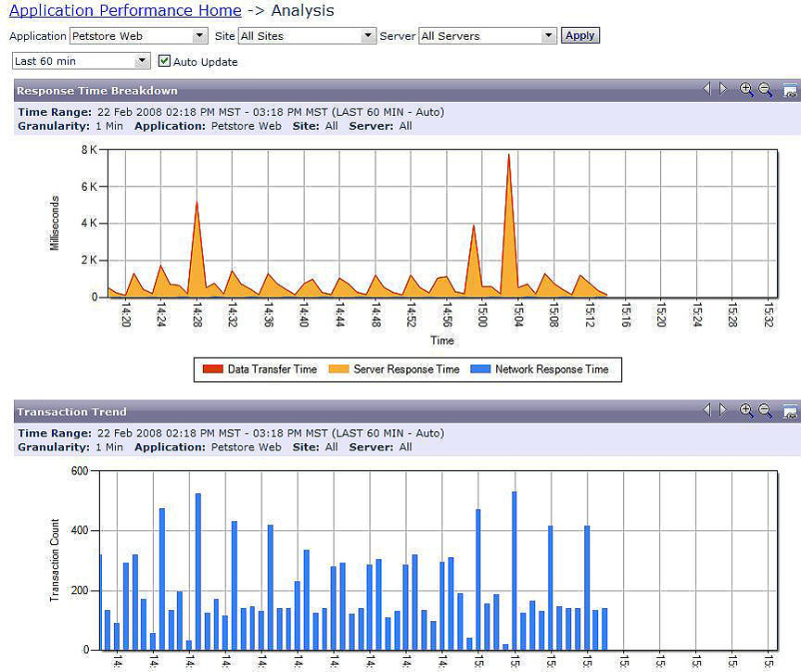
Task: Click the Apply button
Action: click(x=580, y=35)
